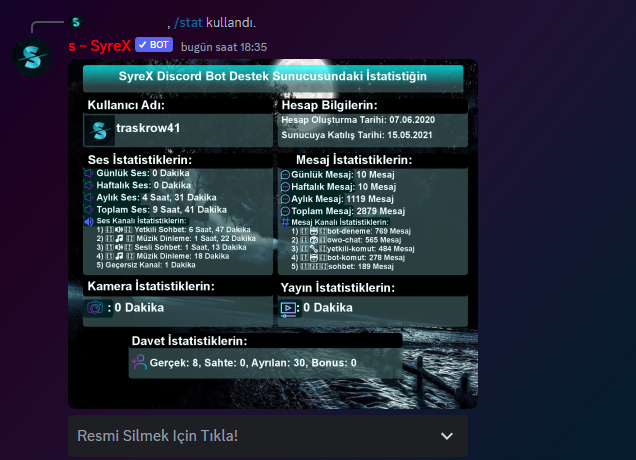The height and width of the screenshot is (460, 636).
Task: Click speaker icon beside Toplam Ses
Action: pos(89,210)
